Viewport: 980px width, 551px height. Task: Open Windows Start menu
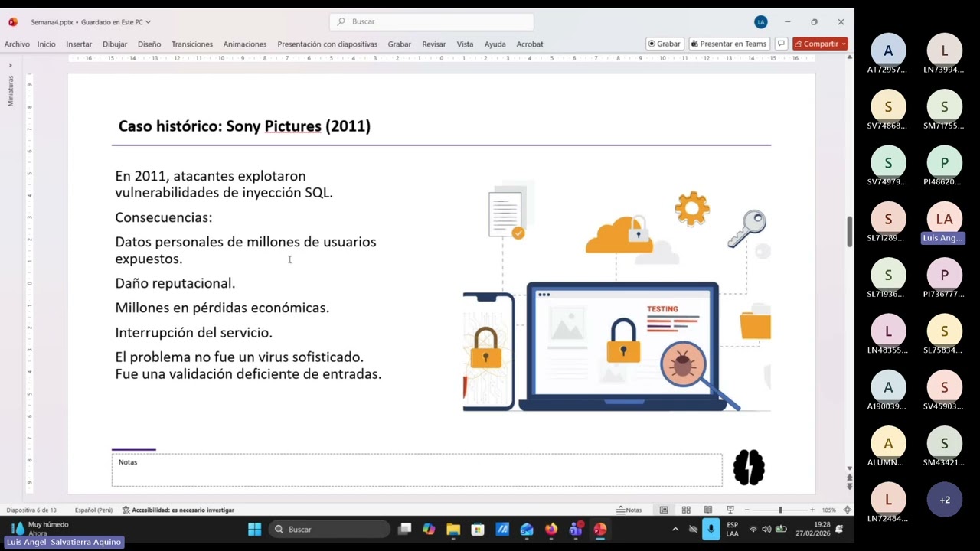pyautogui.click(x=254, y=529)
